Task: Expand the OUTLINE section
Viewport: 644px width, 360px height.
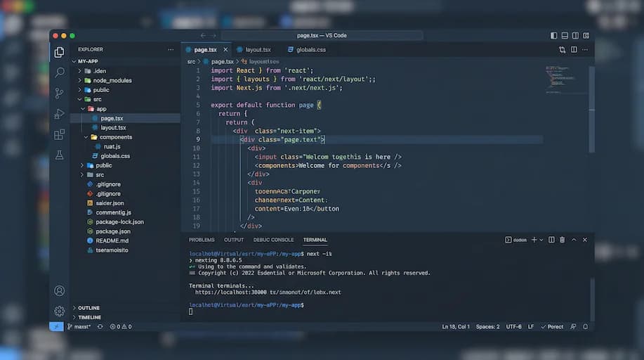Action: 74,308
